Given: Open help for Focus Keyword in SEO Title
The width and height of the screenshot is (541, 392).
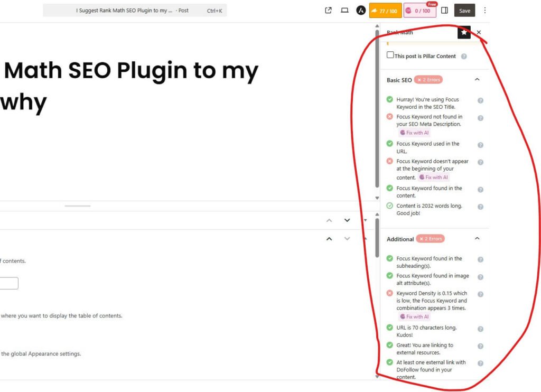Looking at the screenshot, I should [x=480, y=100].
